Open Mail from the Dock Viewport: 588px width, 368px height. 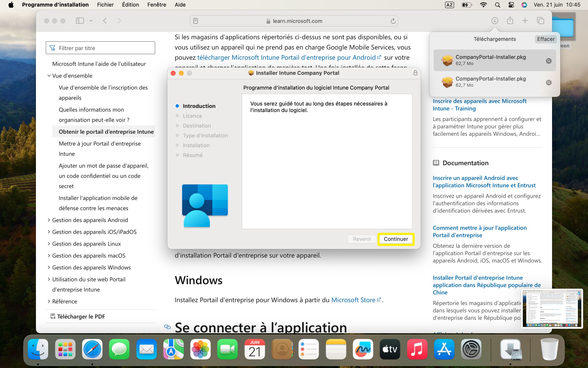point(146,349)
